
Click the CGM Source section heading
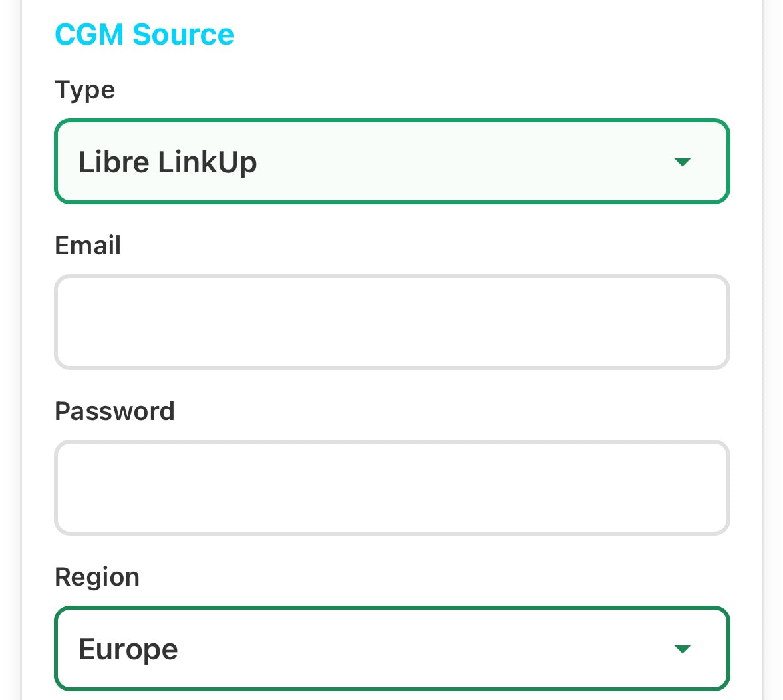click(x=144, y=35)
